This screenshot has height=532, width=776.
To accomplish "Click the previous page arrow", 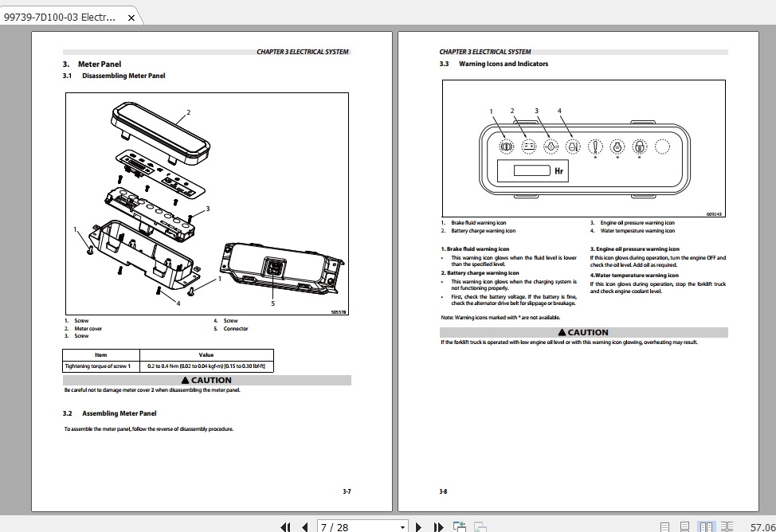I will 305,526.
